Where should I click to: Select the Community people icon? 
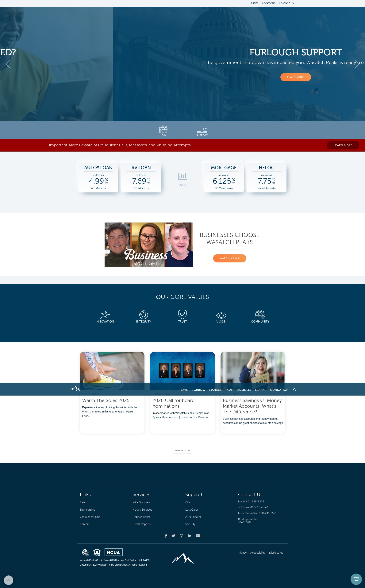tap(260, 315)
